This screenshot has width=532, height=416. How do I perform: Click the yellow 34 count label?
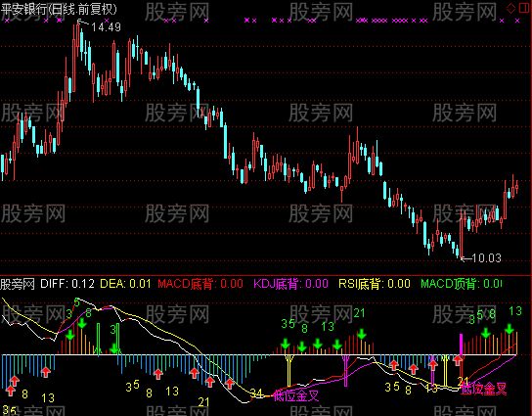pos(256,393)
